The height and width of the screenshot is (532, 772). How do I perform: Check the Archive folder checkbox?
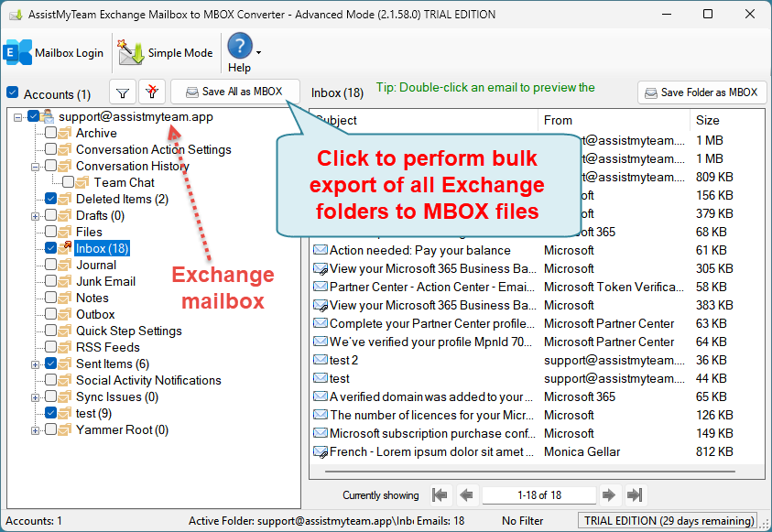51,134
